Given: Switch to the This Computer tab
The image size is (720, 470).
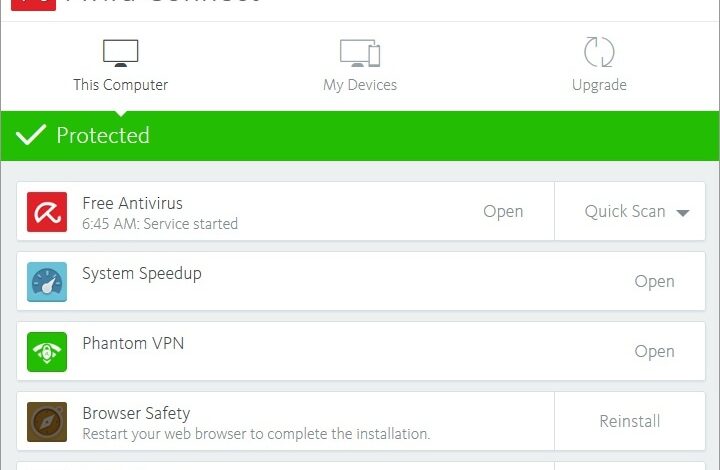Looking at the screenshot, I should tap(120, 85).
